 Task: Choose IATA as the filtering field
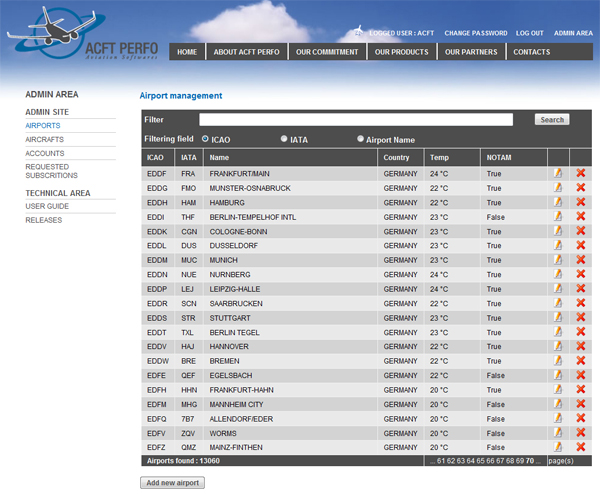[x=284, y=139]
